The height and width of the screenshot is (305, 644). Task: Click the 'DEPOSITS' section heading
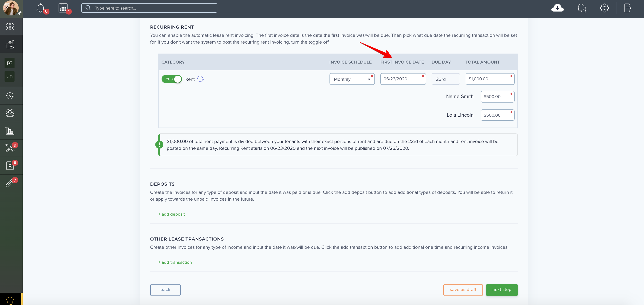tap(162, 184)
